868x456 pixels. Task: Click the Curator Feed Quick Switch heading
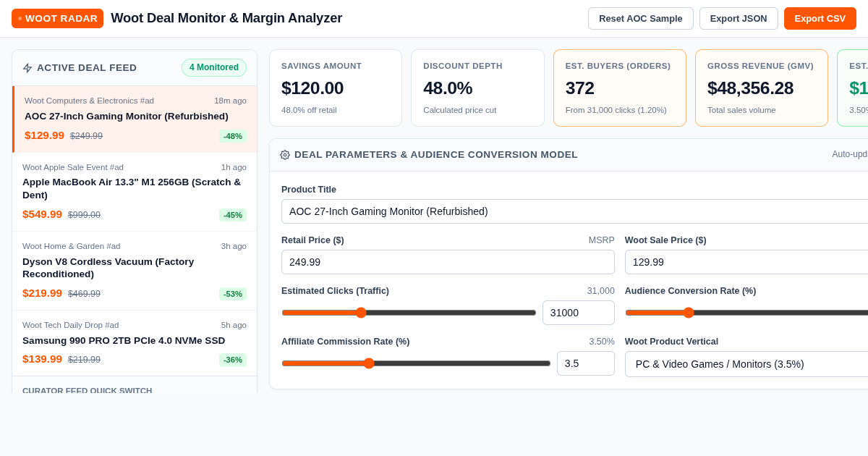[88, 390]
